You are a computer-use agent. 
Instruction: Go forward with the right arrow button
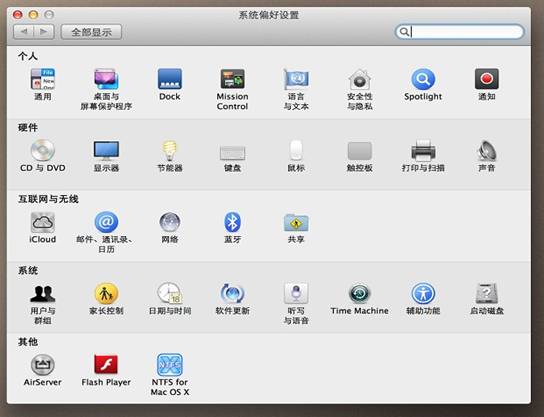pyautogui.click(x=44, y=32)
